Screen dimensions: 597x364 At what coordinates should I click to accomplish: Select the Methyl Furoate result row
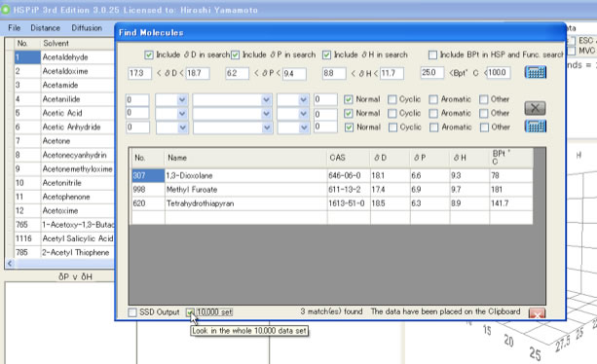(x=332, y=190)
